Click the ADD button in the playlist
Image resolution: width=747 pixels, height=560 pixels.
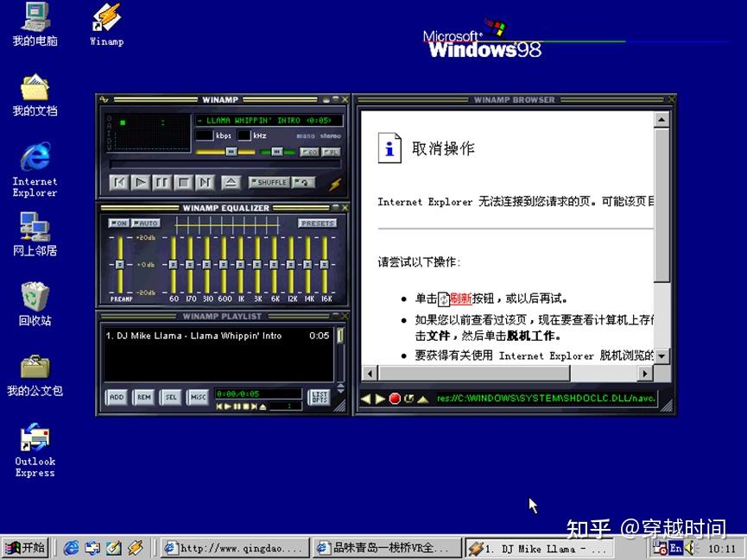(117, 397)
